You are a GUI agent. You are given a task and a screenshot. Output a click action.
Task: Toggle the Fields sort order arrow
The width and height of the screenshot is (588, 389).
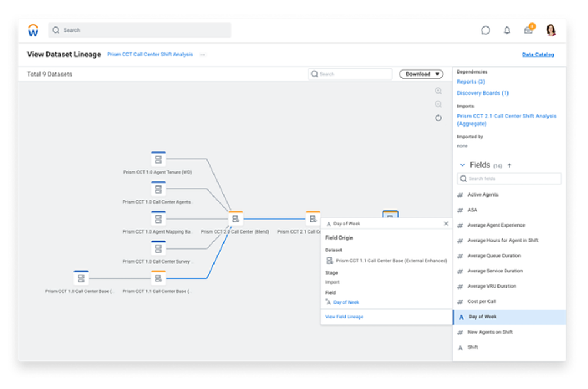point(509,165)
